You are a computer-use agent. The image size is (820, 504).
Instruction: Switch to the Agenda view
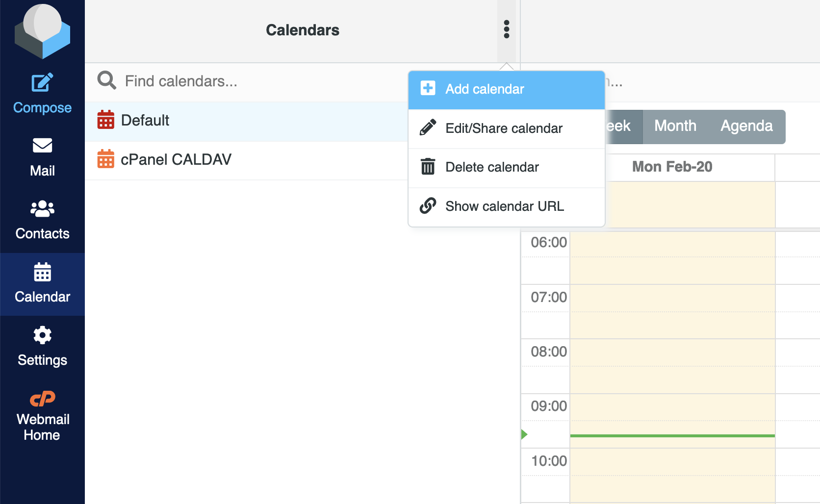(x=746, y=126)
